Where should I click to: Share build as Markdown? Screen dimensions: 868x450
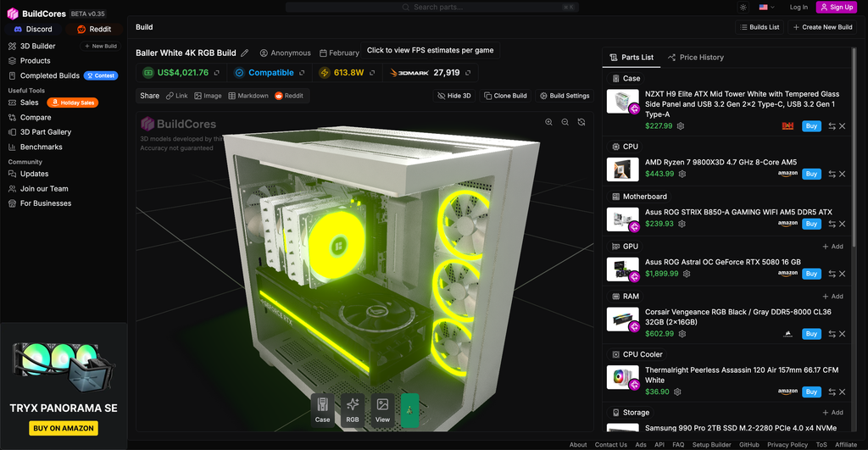click(248, 96)
